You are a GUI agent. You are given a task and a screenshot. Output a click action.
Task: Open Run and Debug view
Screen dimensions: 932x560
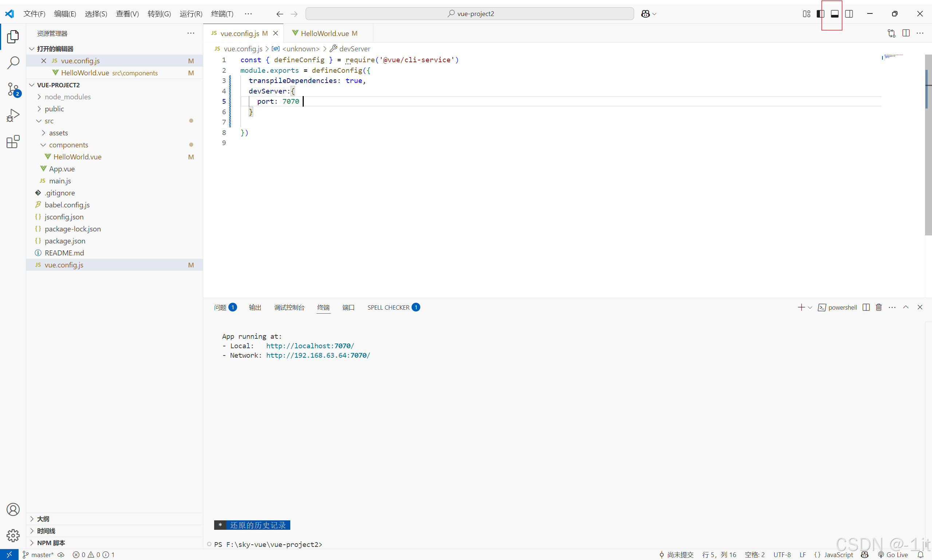(13, 115)
